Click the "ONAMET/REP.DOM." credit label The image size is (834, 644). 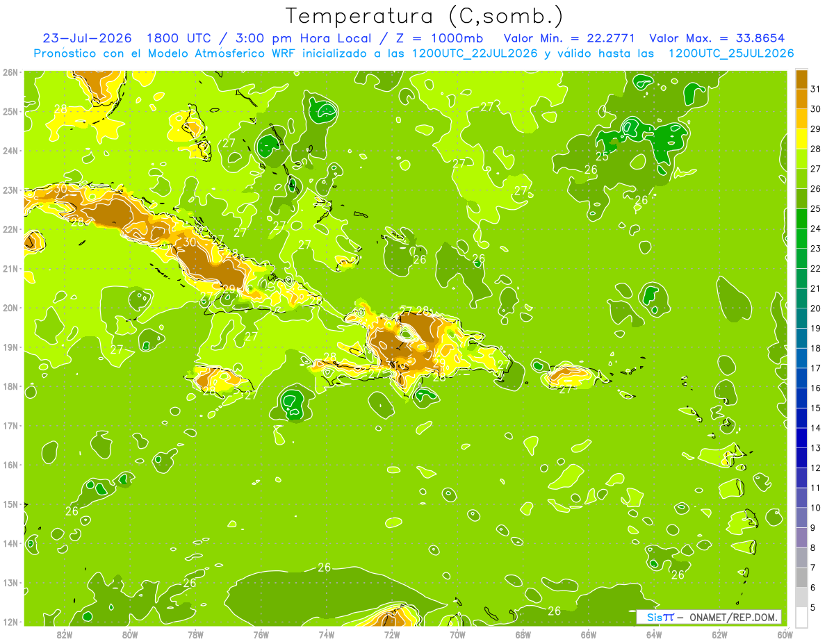pos(734,617)
